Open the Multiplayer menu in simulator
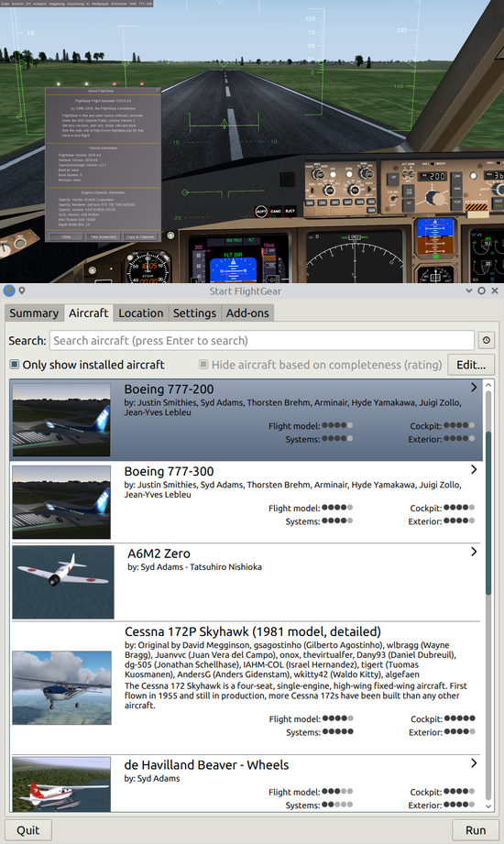This screenshot has height=844, width=504. (100, 4)
